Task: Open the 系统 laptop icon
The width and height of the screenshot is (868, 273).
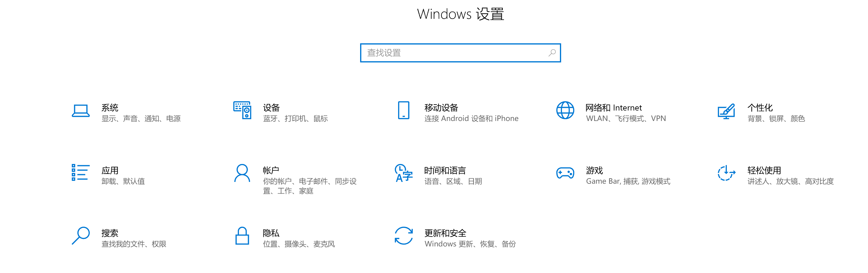Action: coord(80,111)
